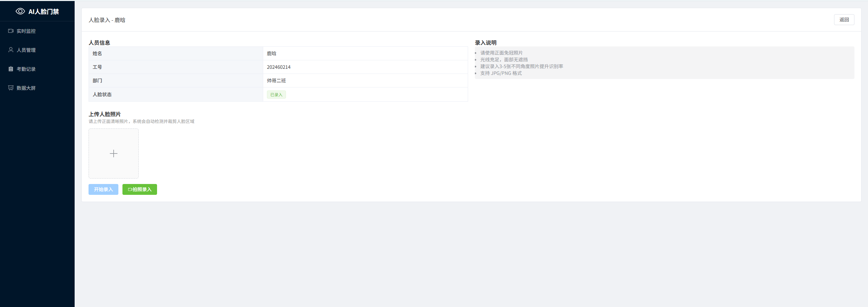This screenshot has height=307, width=868.
Task: Select the employee ID 202460214
Action: (x=278, y=67)
